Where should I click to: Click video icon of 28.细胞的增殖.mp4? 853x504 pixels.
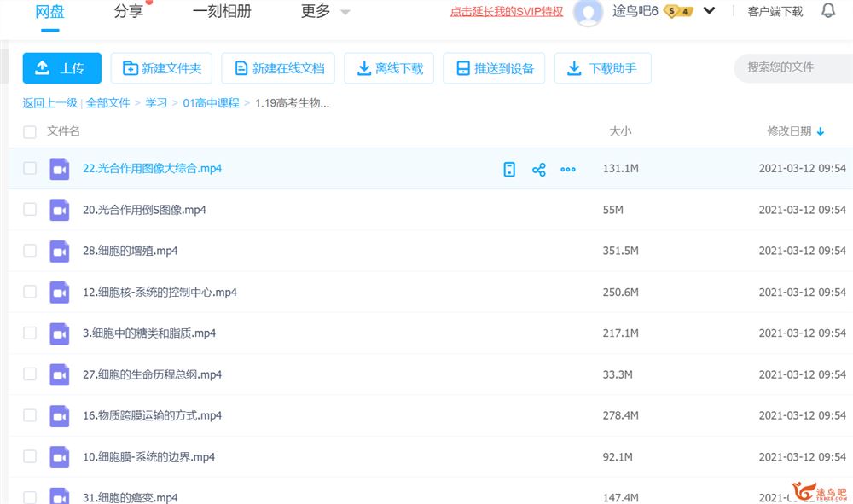pos(60,252)
